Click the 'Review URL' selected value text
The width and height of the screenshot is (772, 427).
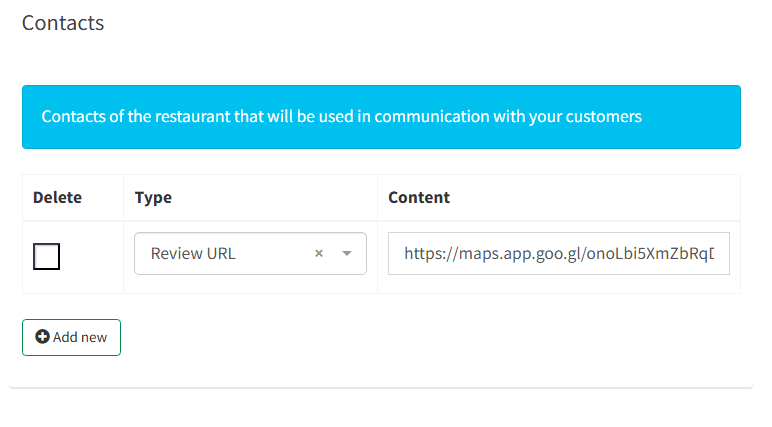(x=193, y=254)
